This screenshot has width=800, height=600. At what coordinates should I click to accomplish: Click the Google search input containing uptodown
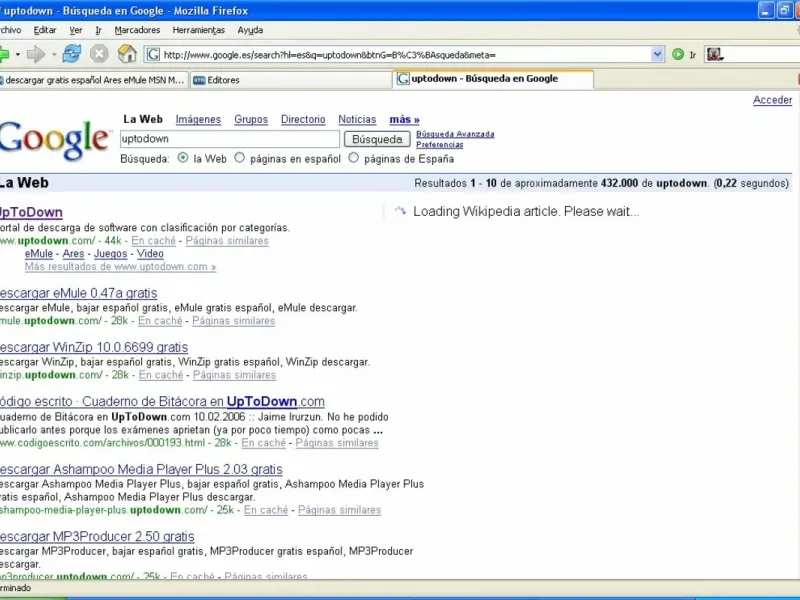click(x=230, y=139)
